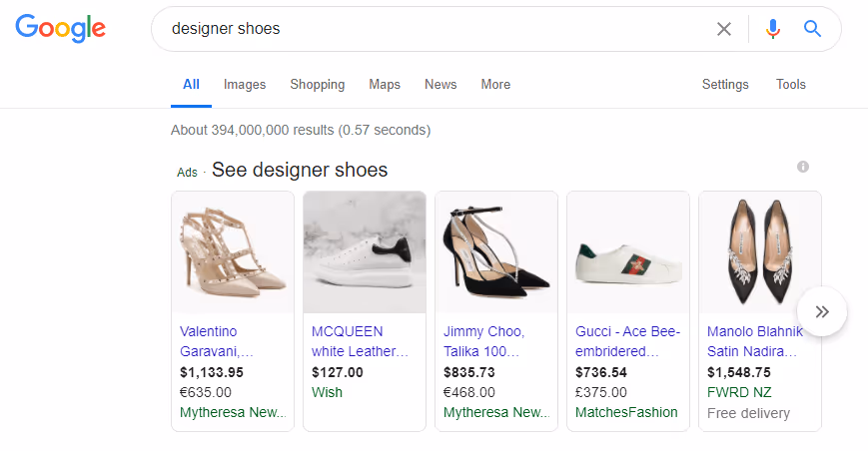Screen dimensions: 868x451
Task: Open the More search menu
Action: pyautogui.click(x=495, y=85)
